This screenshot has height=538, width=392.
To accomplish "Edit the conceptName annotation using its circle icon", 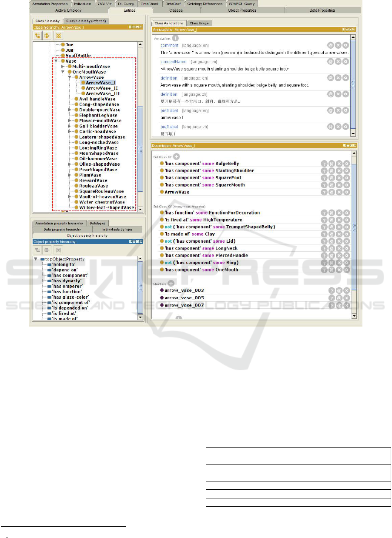I will (346, 62).
